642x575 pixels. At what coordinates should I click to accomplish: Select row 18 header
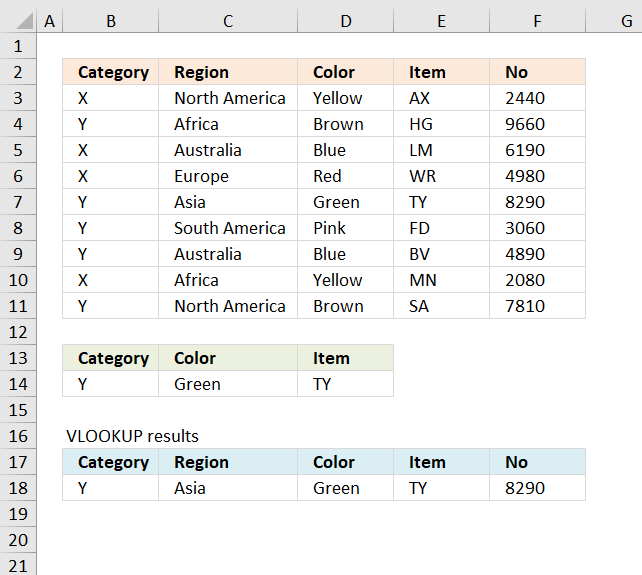click(18, 488)
